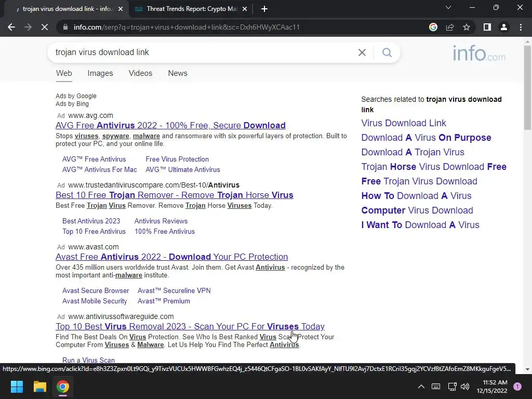The width and height of the screenshot is (532, 399).
Task: Click the page vertical scrollbar thumb
Action: pyautogui.click(x=527, y=87)
